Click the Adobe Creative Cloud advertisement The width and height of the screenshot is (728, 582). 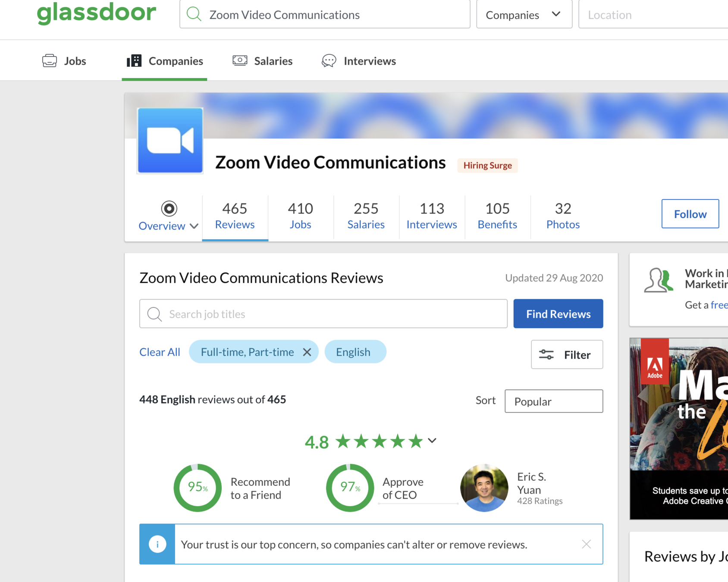point(679,429)
